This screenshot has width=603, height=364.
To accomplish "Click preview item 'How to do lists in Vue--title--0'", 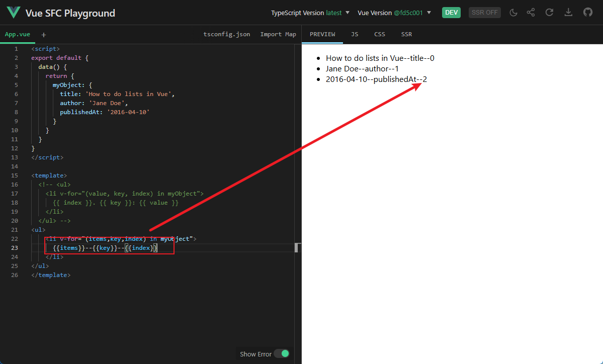I will pyautogui.click(x=380, y=58).
